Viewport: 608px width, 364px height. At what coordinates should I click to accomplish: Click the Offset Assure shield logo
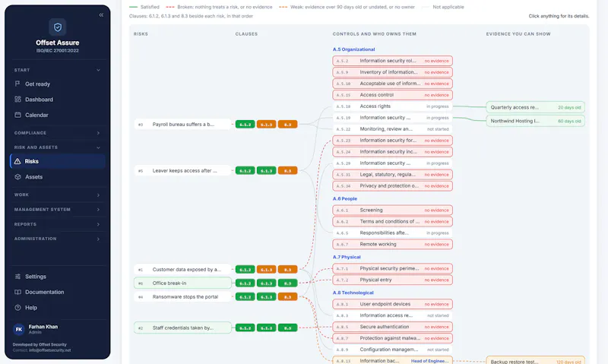click(58, 27)
